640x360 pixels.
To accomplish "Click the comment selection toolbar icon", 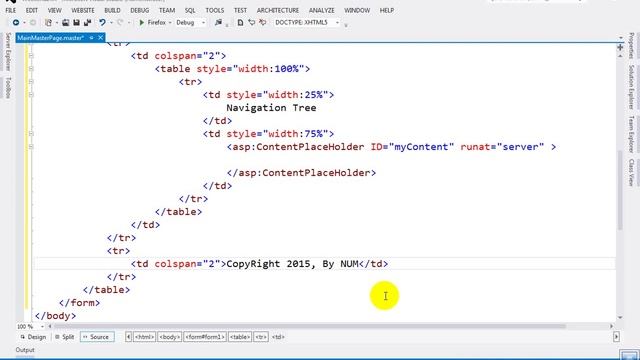I will pos(251,22).
